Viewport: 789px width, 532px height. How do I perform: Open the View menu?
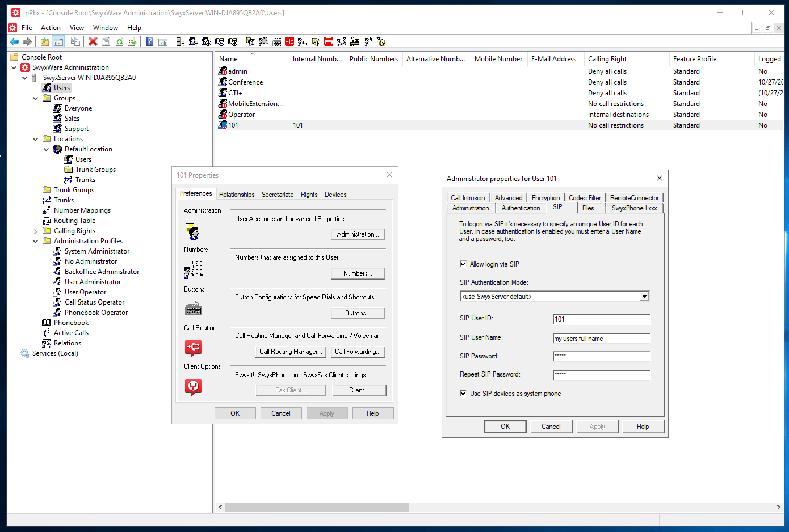pyautogui.click(x=77, y=28)
